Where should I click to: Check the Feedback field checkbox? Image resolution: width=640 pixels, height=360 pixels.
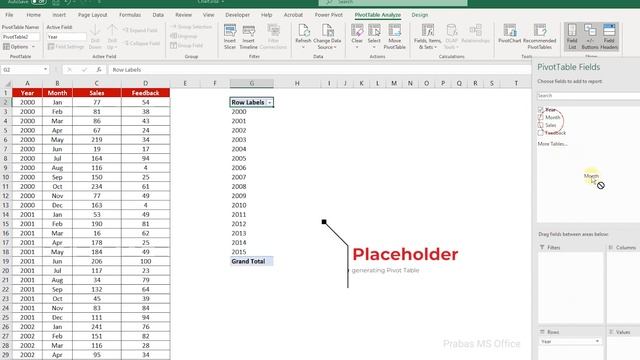point(540,133)
